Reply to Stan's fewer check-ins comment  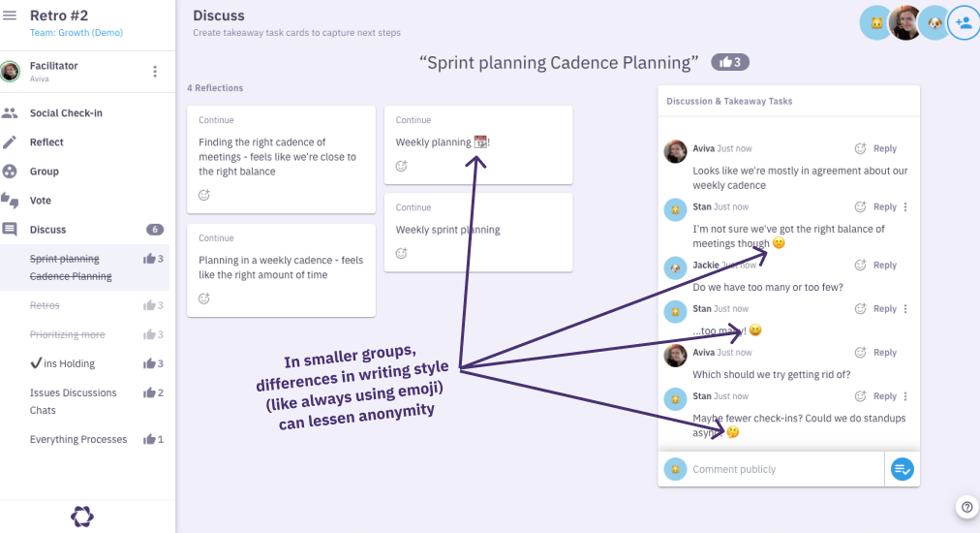point(884,396)
